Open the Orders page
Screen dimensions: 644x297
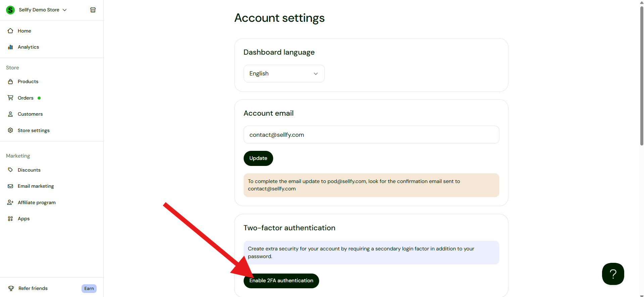(x=26, y=98)
